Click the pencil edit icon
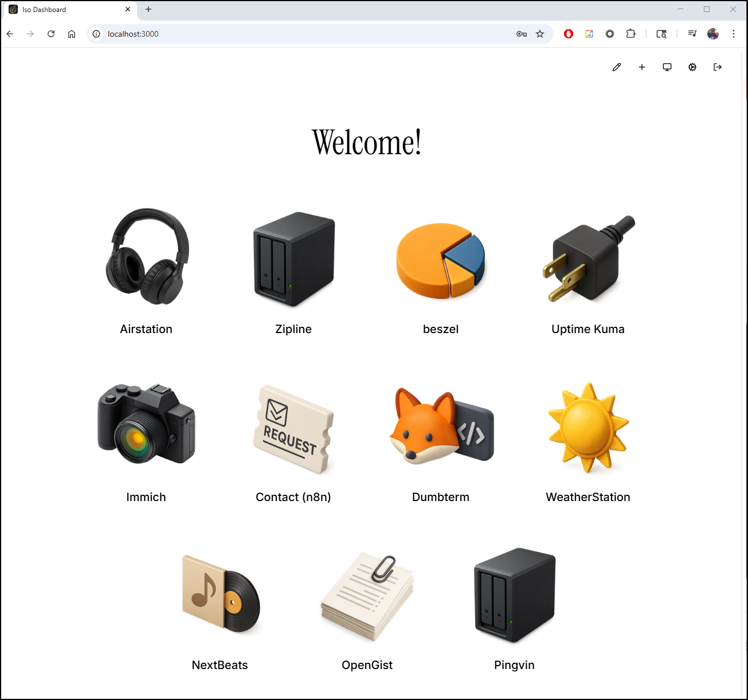 (617, 67)
